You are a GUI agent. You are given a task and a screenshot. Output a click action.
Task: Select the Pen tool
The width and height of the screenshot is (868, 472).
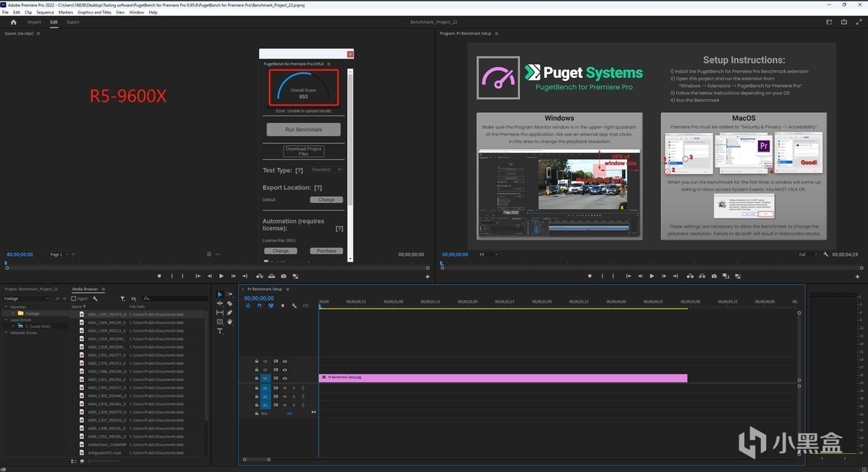coord(229,313)
